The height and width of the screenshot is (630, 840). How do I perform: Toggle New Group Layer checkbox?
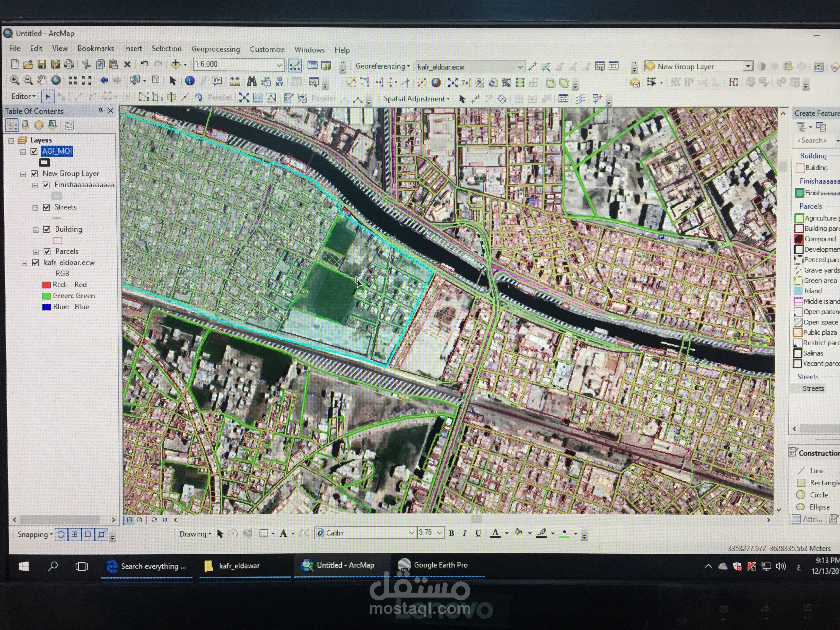[x=34, y=174]
